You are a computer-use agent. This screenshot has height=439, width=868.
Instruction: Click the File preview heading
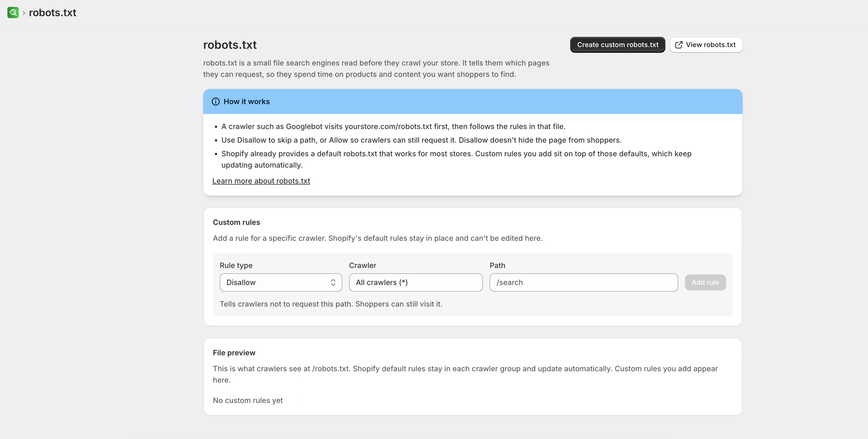tap(234, 353)
